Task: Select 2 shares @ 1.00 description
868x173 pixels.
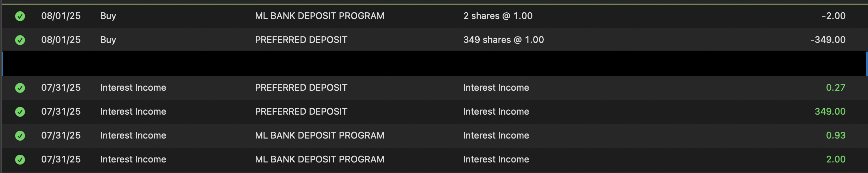Action: point(498,16)
